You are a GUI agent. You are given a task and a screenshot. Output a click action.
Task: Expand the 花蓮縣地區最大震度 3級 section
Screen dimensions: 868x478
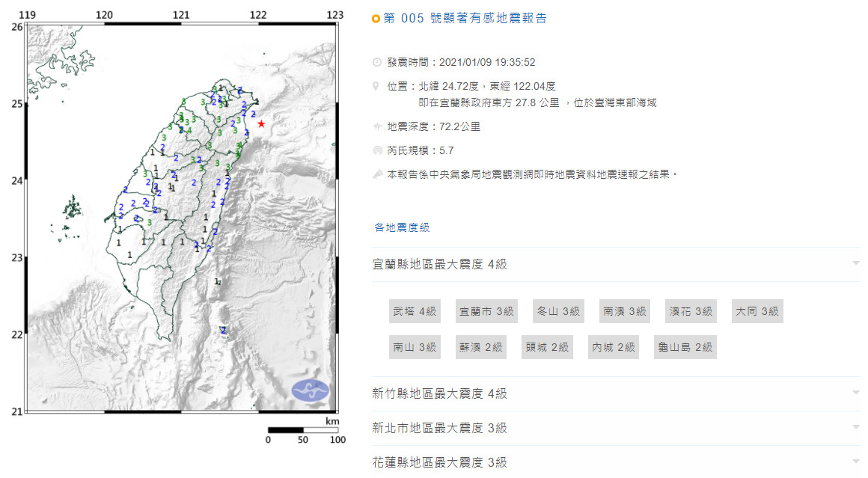(x=855, y=462)
